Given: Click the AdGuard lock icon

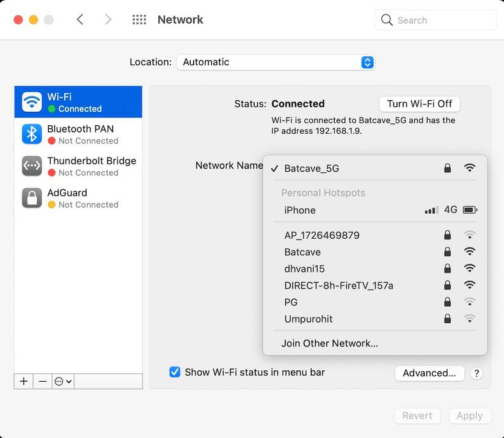Looking at the screenshot, I should pos(31,198).
